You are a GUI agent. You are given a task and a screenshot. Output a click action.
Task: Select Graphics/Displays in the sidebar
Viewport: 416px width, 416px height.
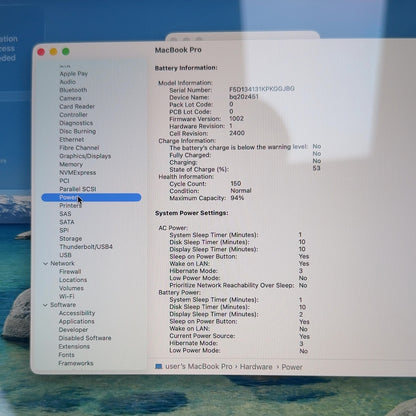tap(85, 156)
